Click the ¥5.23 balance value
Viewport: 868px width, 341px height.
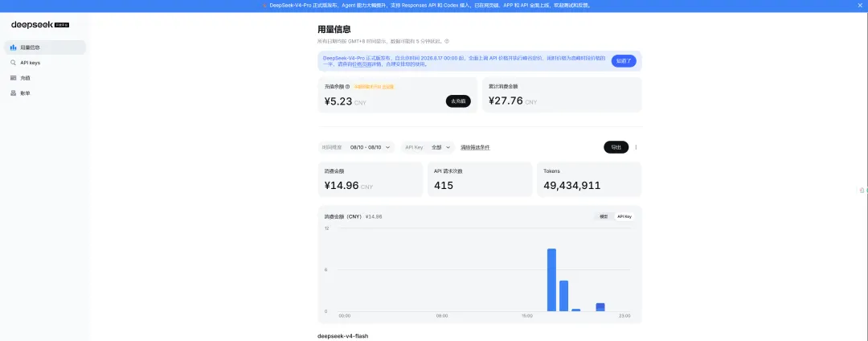[x=338, y=101]
